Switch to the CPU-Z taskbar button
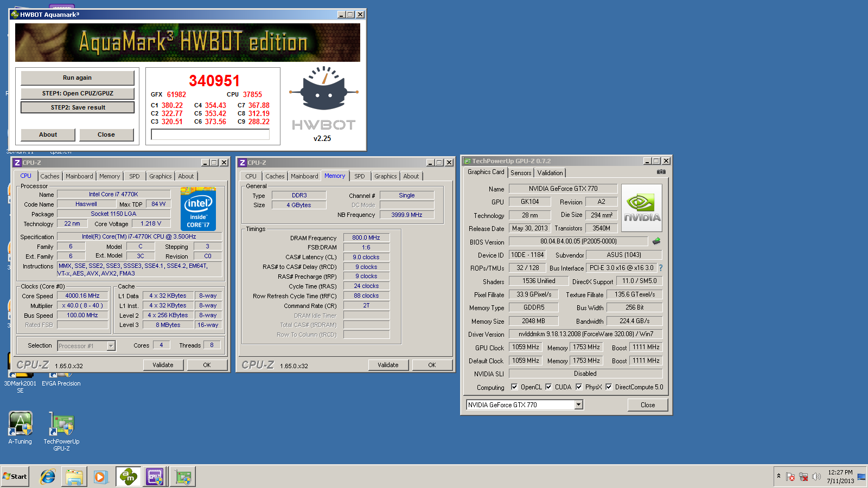The image size is (868, 488). (155, 477)
